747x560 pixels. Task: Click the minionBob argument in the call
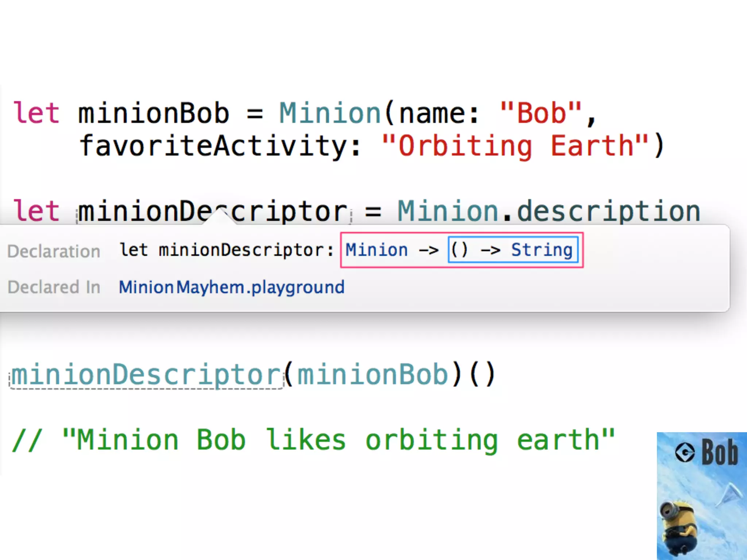point(373,375)
